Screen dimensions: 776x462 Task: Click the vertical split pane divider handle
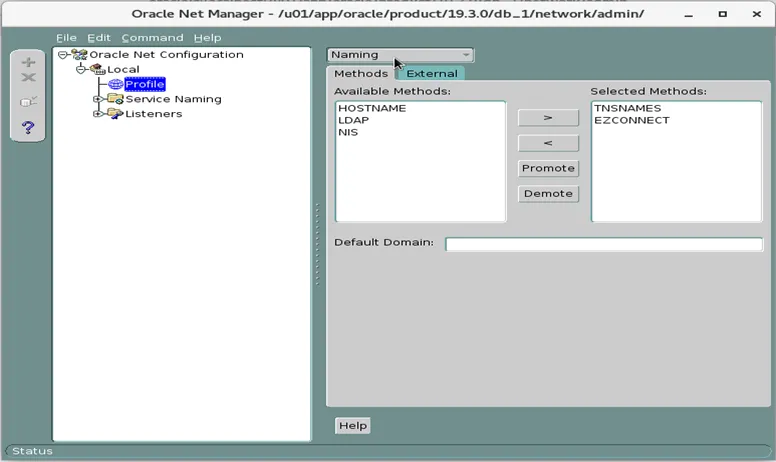pyautogui.click(x=317, y=244)
